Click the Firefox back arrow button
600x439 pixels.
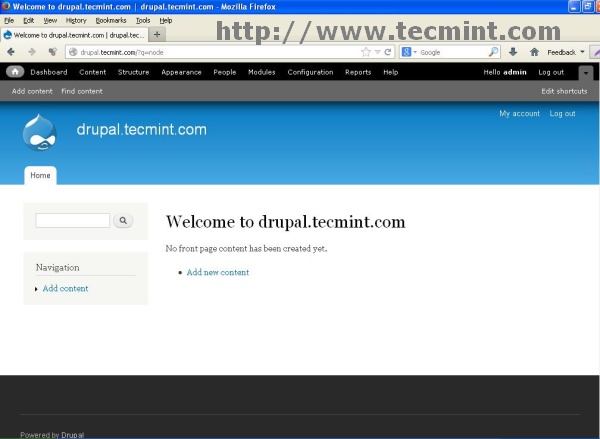coord(11,52)
